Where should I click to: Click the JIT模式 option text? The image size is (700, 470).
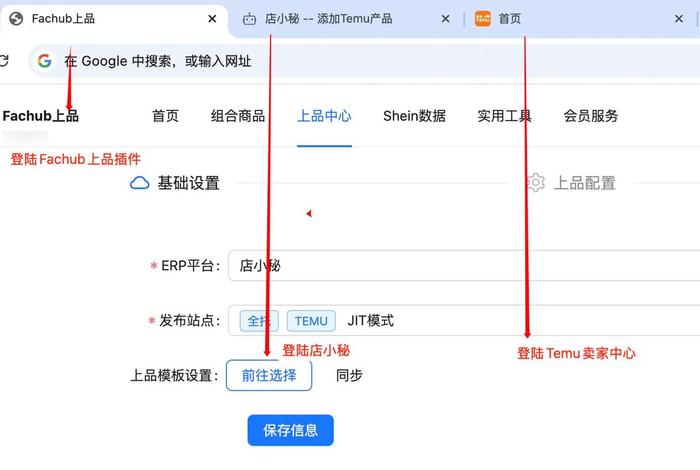pos(371,321)
